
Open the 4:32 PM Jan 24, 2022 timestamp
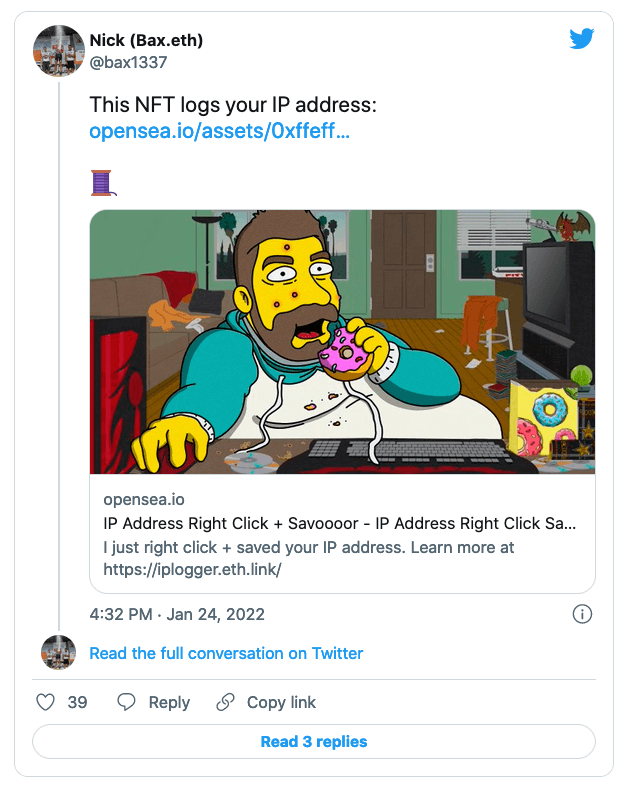[x=177, y=614]
